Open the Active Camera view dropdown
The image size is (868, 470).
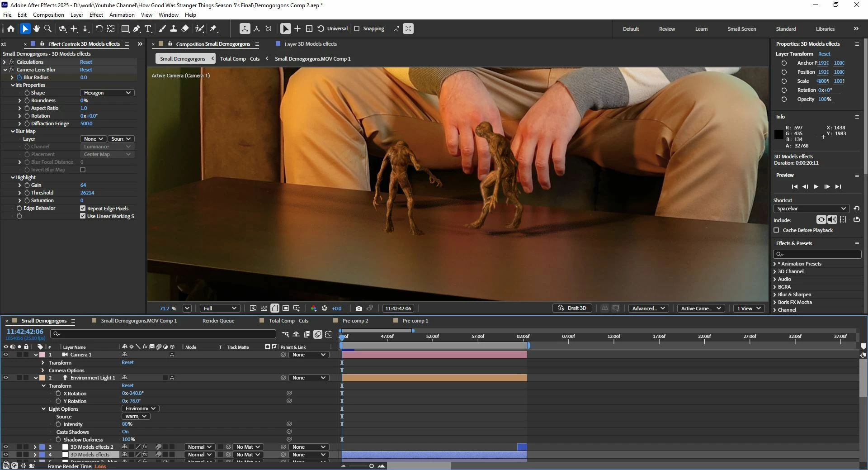pos(701,309)
